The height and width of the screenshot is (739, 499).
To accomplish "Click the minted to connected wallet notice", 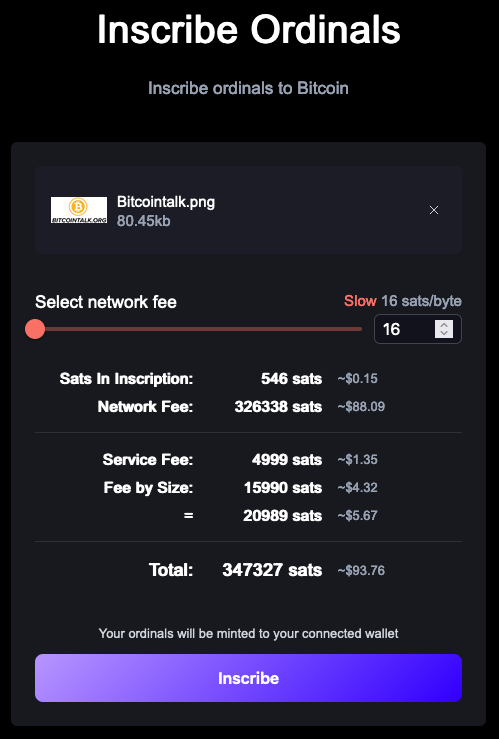I will point(248,633).
